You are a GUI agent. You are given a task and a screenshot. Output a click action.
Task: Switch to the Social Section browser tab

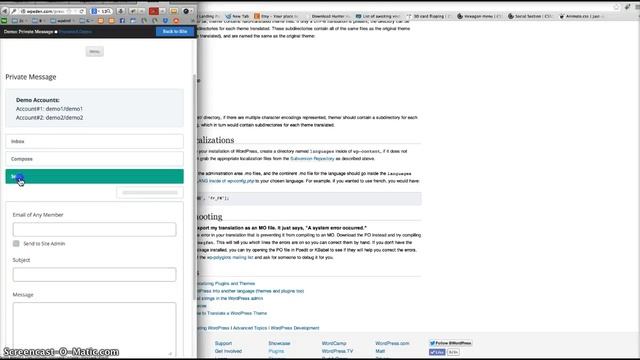point(530,16)
